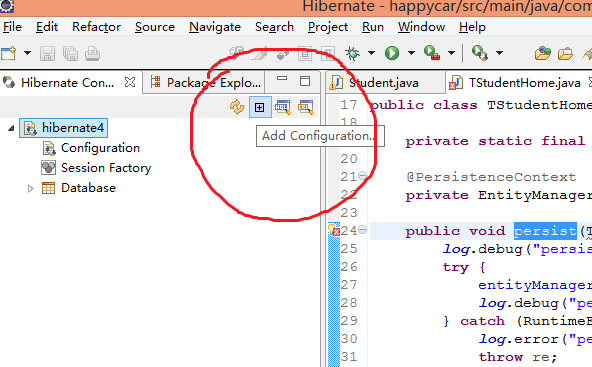Open the Window menu
Image resolution: width=592 pixels, height=367 pixels.
(x=421, y=27)
